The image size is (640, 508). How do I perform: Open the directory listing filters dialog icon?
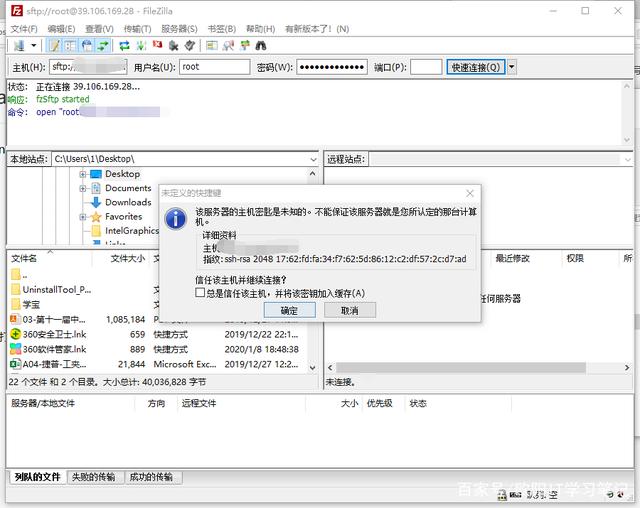click(x=211, y=46)
